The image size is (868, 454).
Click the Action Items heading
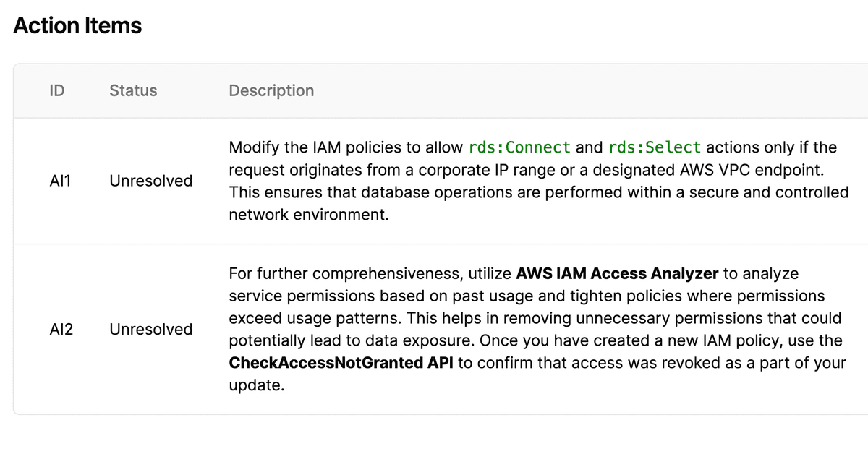tap(77, 26)
